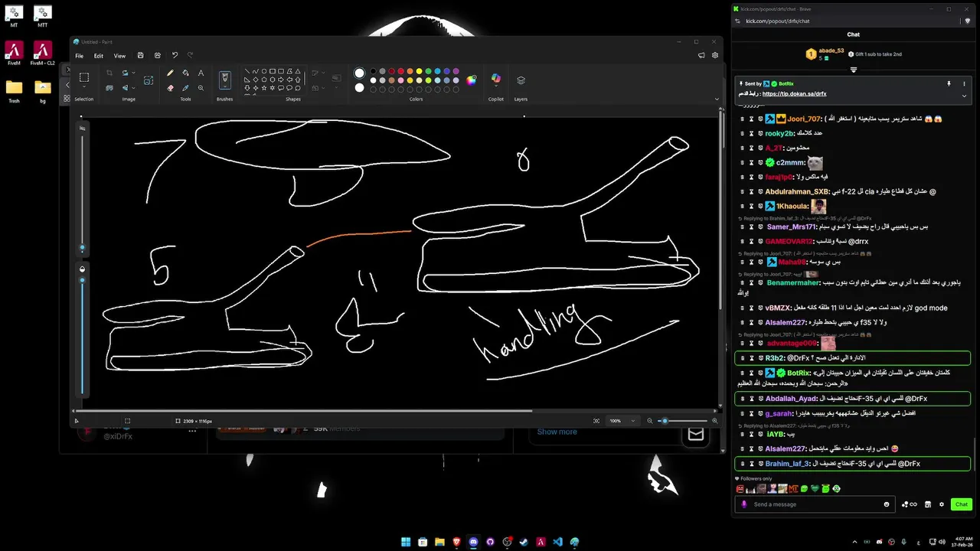Click the zoom out minus icon
The height and width of the screenshot is (551, 980).
point(650,421)
